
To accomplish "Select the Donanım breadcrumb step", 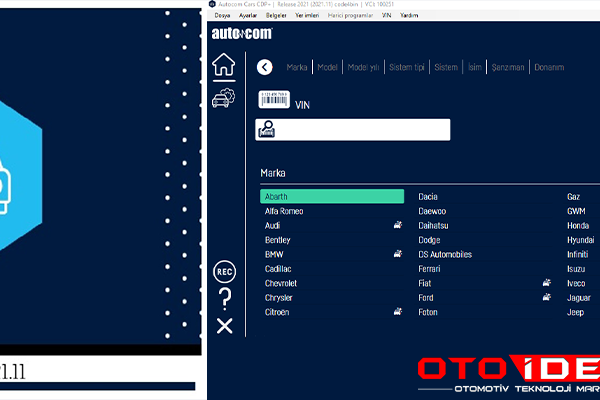I will (549, 67).
